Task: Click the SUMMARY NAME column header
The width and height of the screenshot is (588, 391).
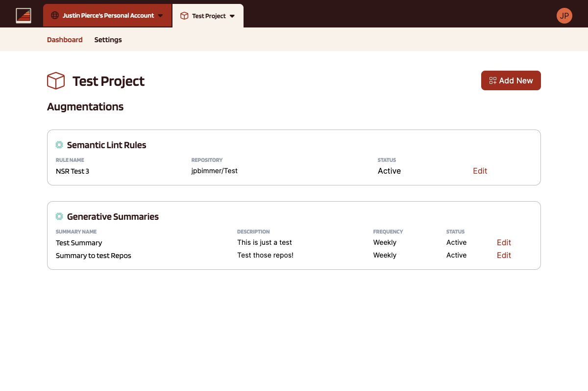Action: [76, 232]
